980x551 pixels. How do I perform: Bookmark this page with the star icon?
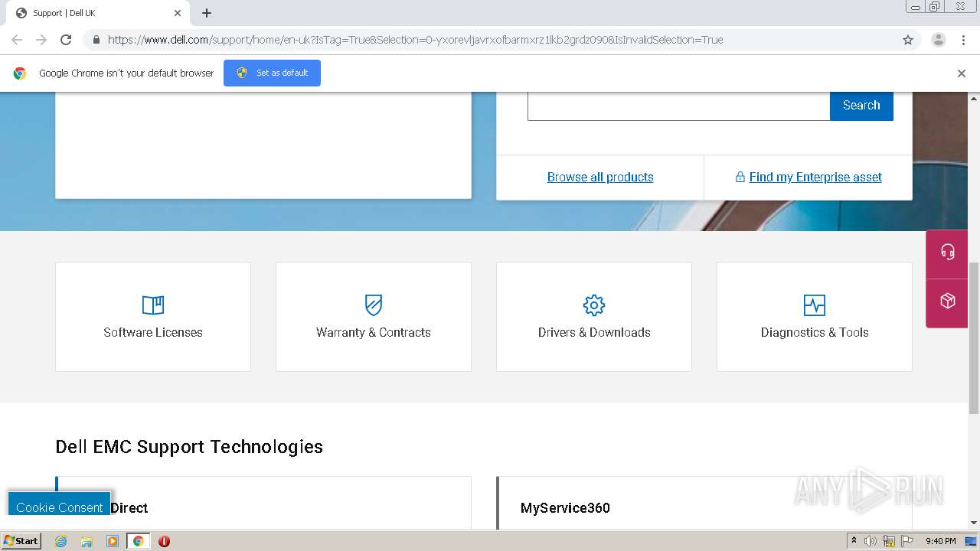tap(908, 40)
